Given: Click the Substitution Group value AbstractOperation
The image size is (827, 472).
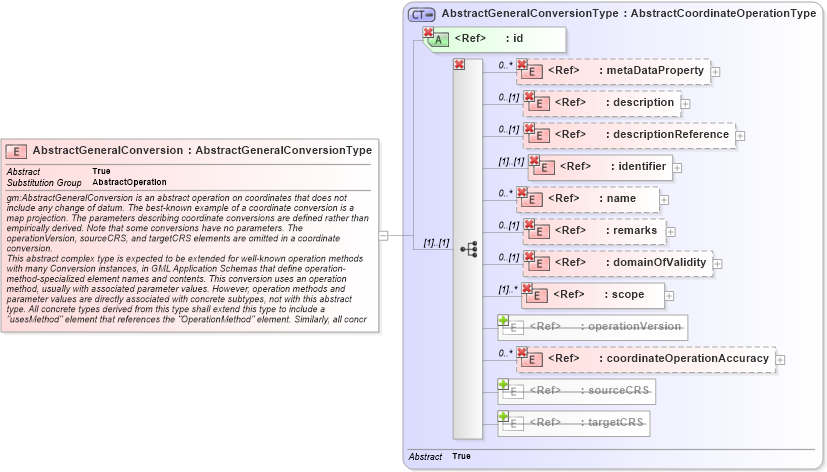Looking at the screenshot, I should click(129, 182).
